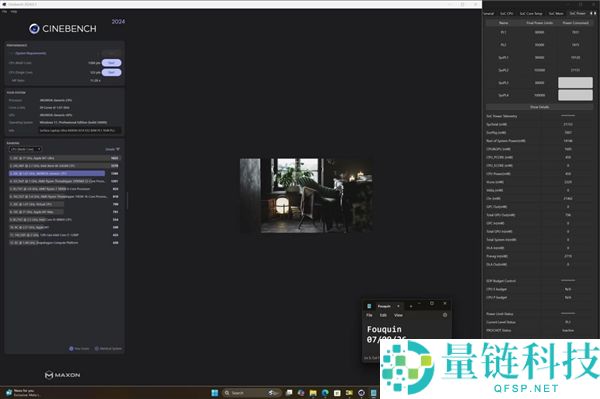Screen dimensions: 600x399
Task: Add a new tab in Notepad
Action: (411, 306)
